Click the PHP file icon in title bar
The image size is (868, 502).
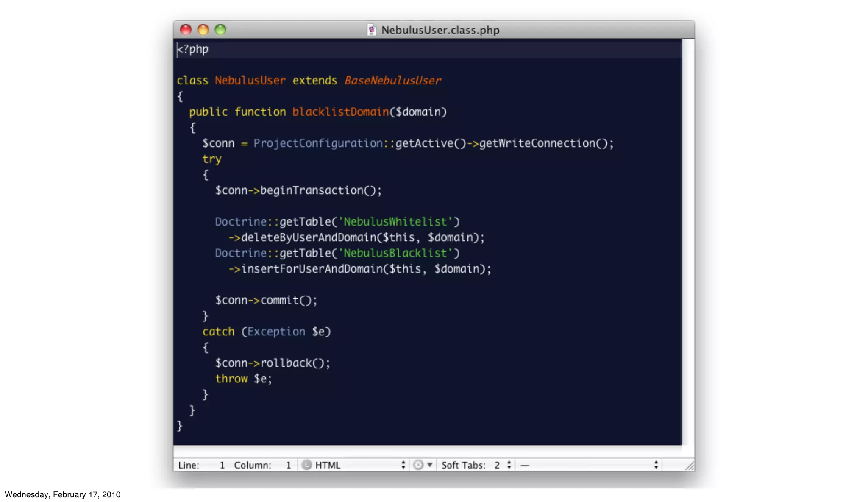tap(371, 30)
